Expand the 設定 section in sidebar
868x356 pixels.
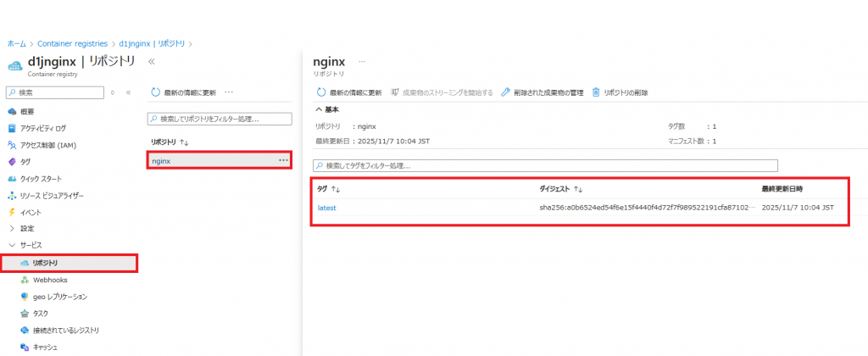[12, 229]
